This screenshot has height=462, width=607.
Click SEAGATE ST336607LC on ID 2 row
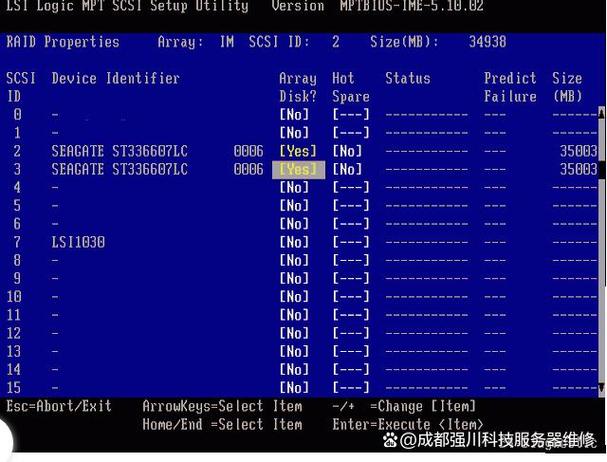pos(120,151)
